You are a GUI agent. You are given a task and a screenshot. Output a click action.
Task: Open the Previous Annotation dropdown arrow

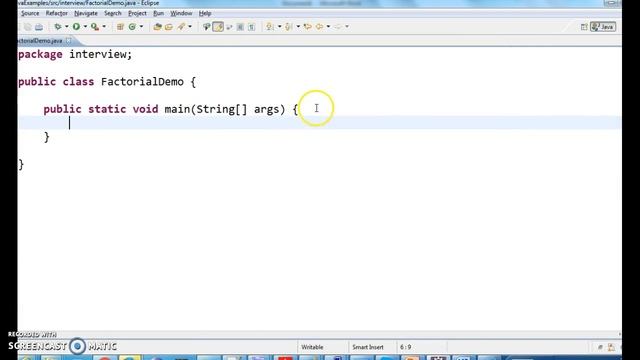298,27
